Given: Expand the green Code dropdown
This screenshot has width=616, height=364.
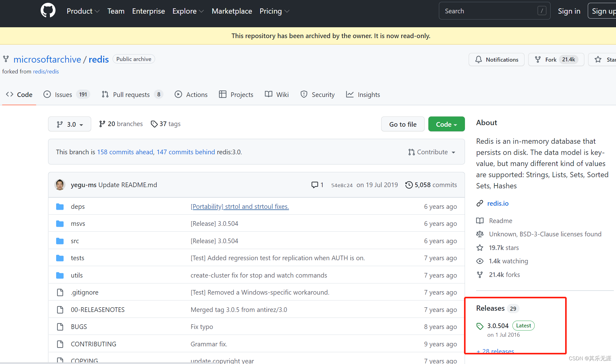Looking at the screenshot, I should (446, 124).
